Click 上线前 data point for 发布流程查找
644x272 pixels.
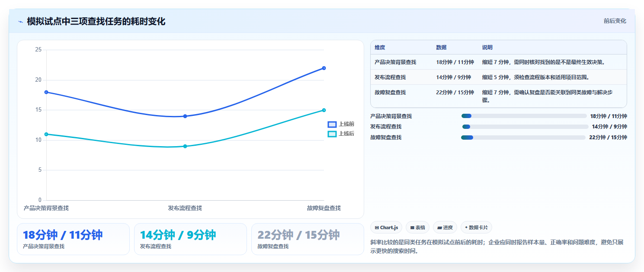click(185, 116)
